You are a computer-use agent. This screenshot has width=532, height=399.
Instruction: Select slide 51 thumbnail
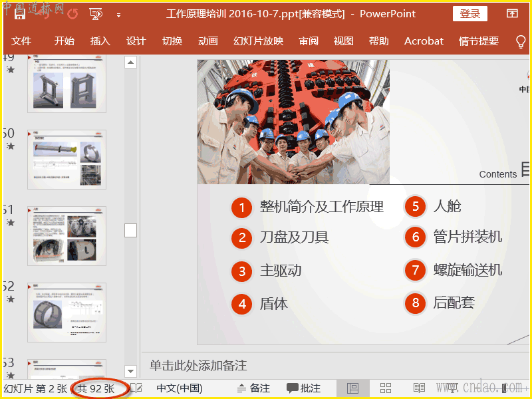(x=67, y=236)
